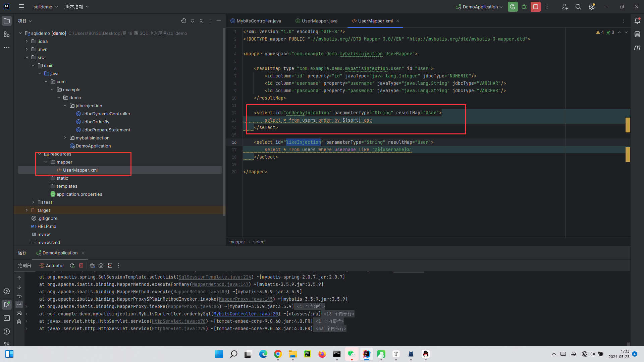Expand the mybatisinjection package folder
Image resolution: width=644 pixels, height=362 pixels.
pyautogui.click(x=65, y=138)
